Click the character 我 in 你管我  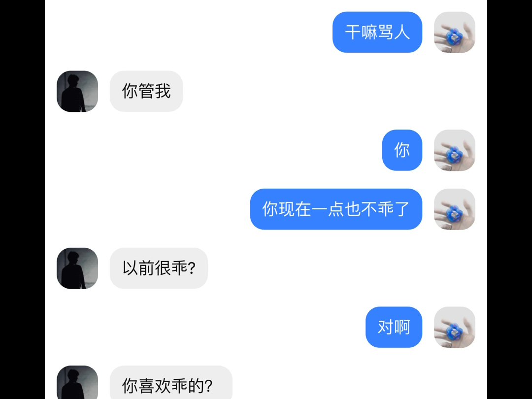point(163,91)
